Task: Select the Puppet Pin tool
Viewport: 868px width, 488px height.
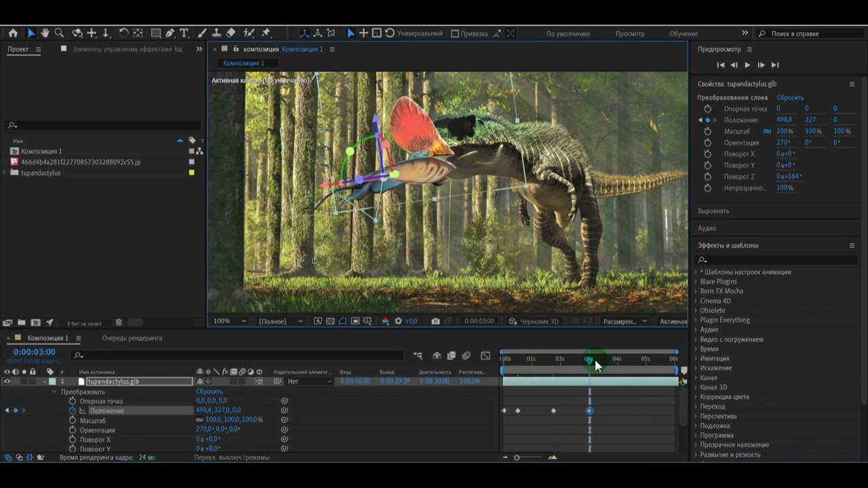Action: [x=266, y=33]
